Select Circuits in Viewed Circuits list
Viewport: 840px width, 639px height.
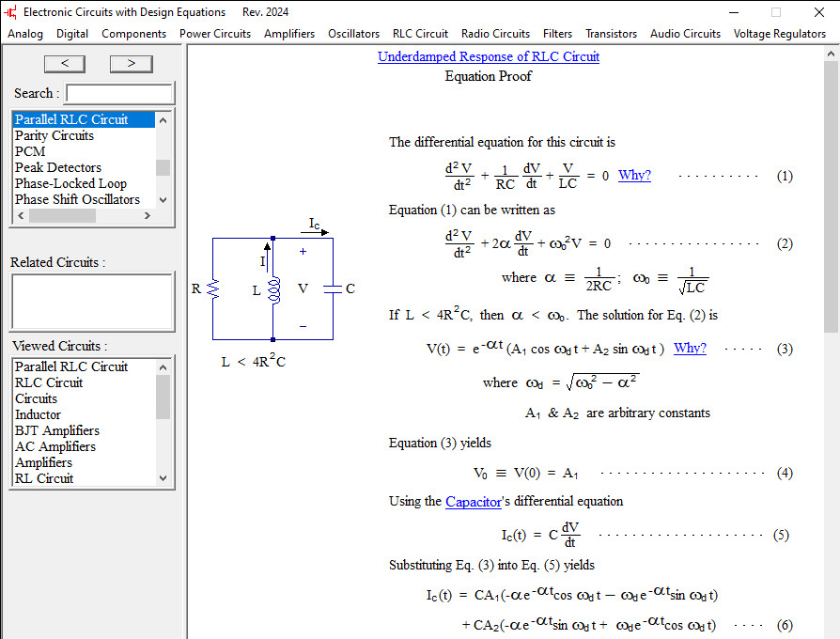pyautogui.click(x=84, y=399)
